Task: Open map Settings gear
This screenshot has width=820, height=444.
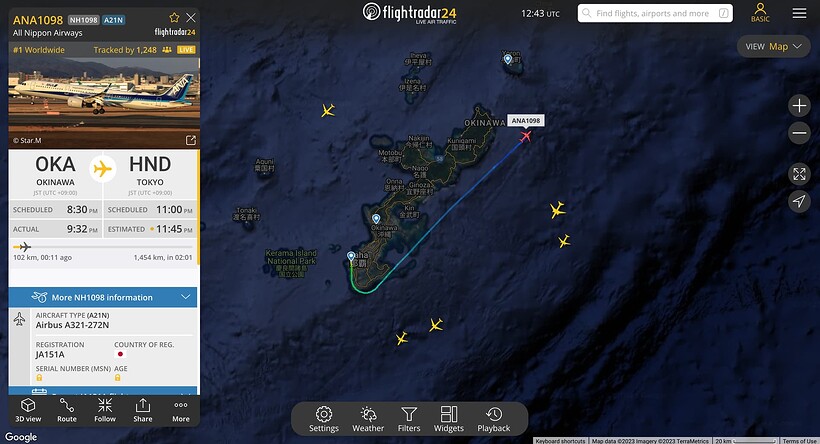Action: (324, 419)
